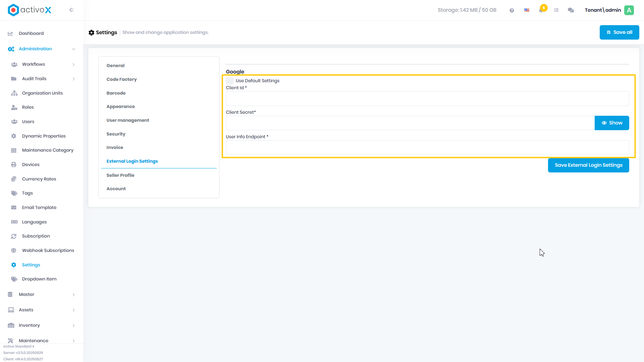The image size is (644, 362).
Task: Click the Tags icon in sidebar
Action: [14, 193]
